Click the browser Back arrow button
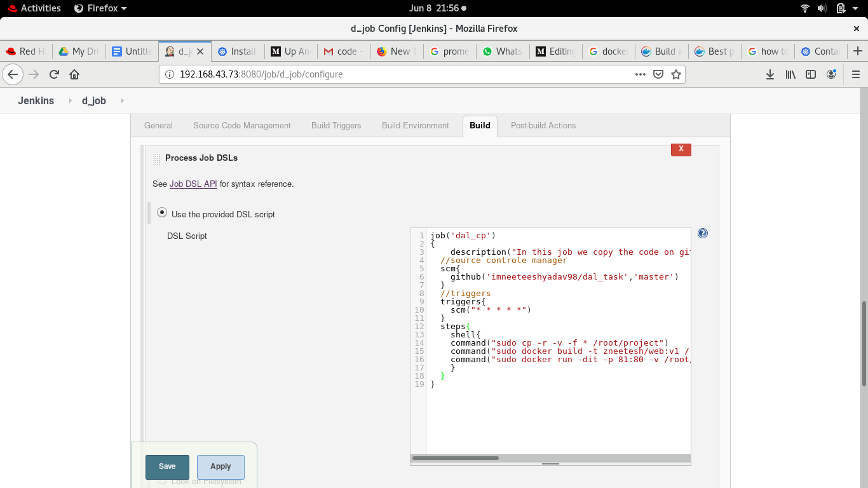This screenshot has width=868, height=488. click(13, 74)
